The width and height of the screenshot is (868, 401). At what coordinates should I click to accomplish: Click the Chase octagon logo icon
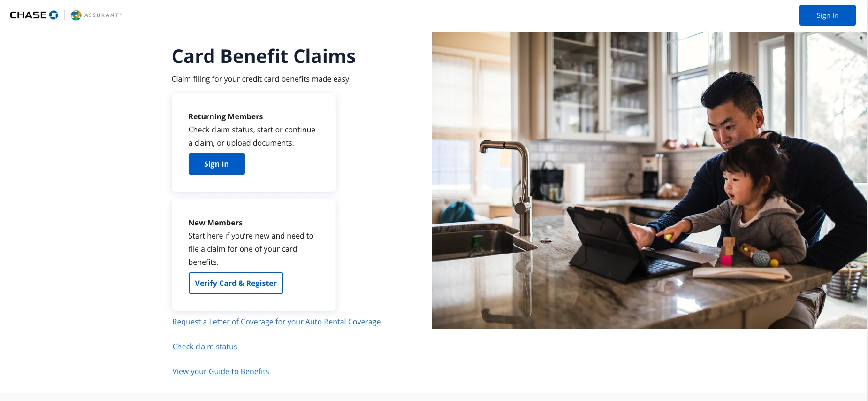tap(54, 15)
